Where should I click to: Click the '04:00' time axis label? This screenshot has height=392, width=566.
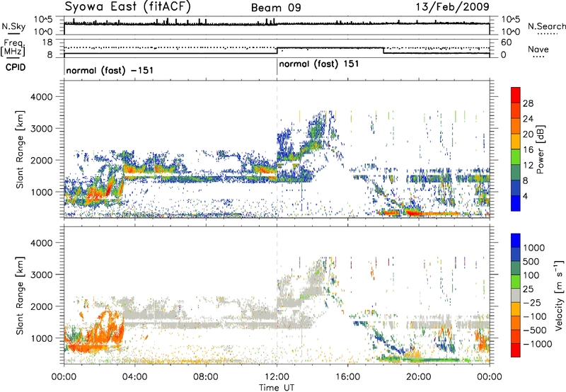coord(134,377)
